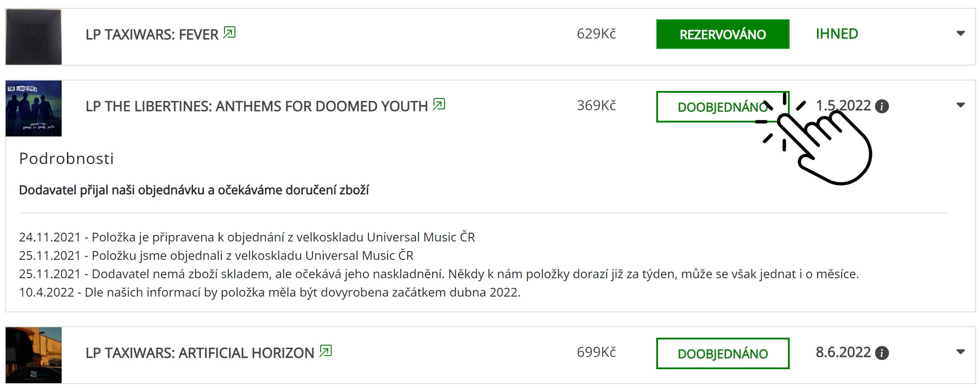The image size is (980, 388).
Task: Open external link icon for Taxiwars Fever
Action: coord(229,33)
